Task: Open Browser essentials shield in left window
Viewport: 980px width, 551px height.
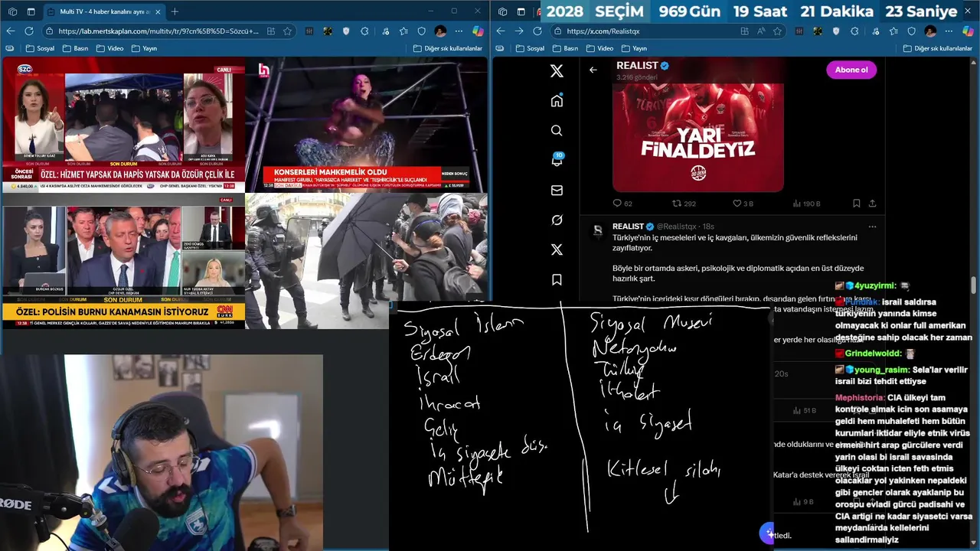Action: coord(422,31)
